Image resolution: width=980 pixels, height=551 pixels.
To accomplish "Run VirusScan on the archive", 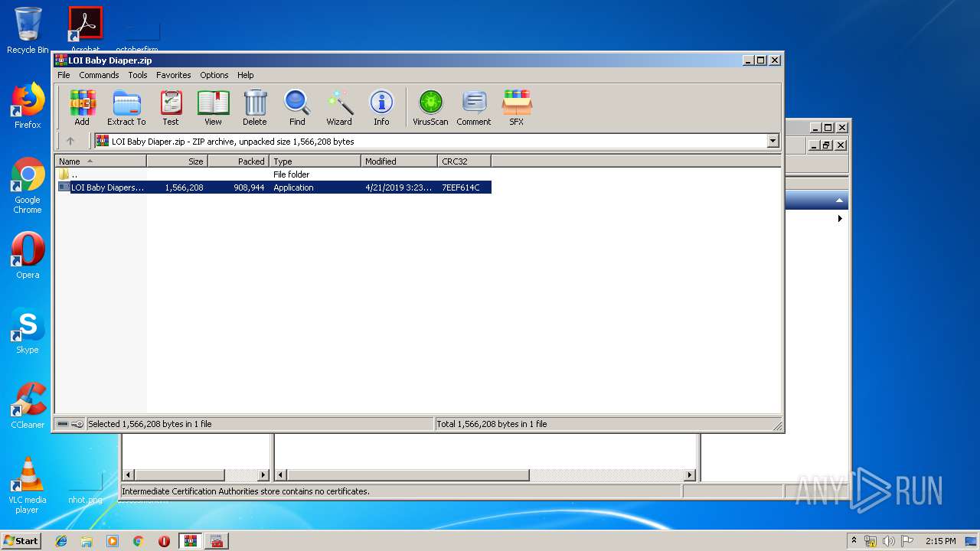I will [430, 108].
